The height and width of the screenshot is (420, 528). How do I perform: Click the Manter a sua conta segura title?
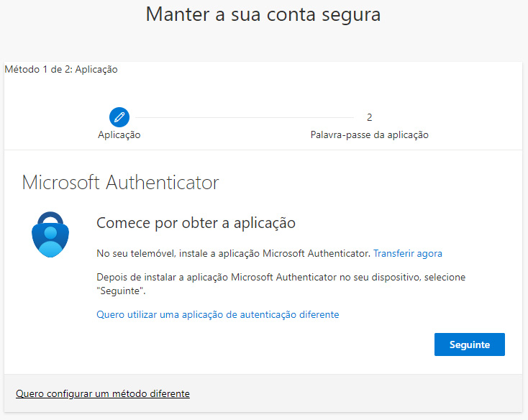(x=263, y=14)
